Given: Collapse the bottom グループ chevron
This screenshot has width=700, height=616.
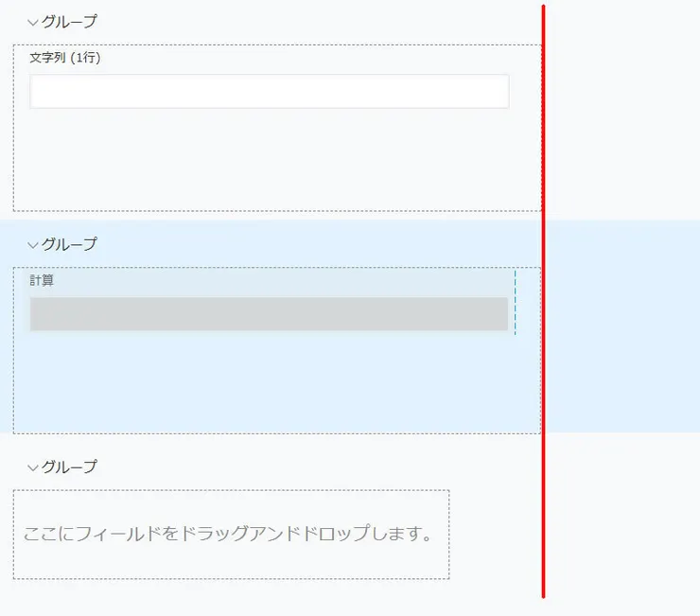Looking at the screenshot, I should [33, 467].
